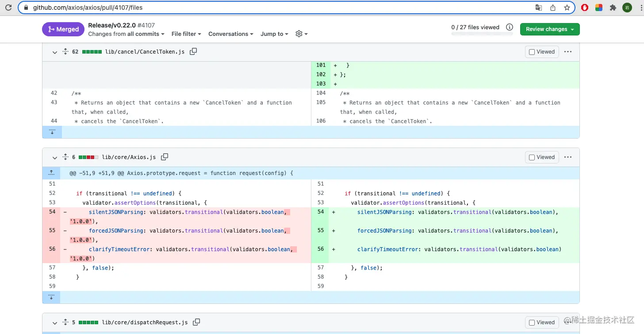
Task: Open the Jump to menu
Action: pyautogui.click(x=274, y=34)
